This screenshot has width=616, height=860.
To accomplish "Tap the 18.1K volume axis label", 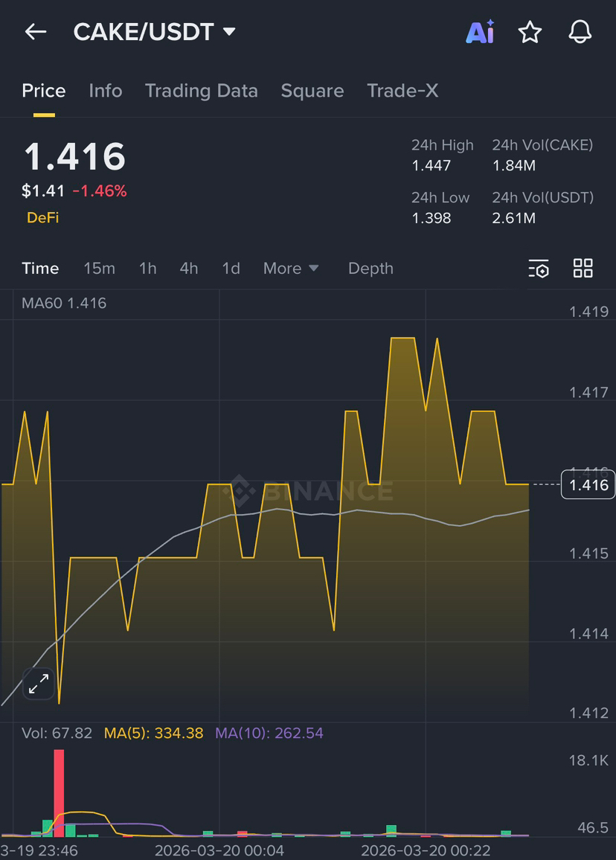I will point(588,760).
